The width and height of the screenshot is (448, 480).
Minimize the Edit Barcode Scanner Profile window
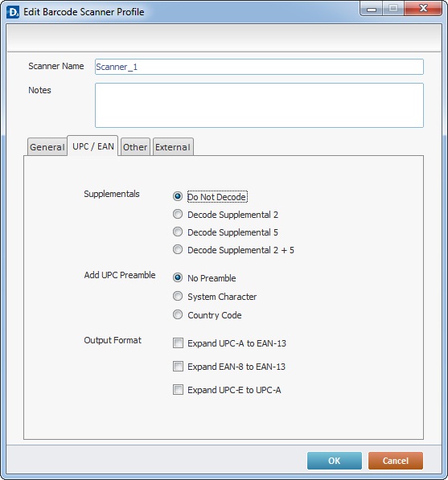372,9
